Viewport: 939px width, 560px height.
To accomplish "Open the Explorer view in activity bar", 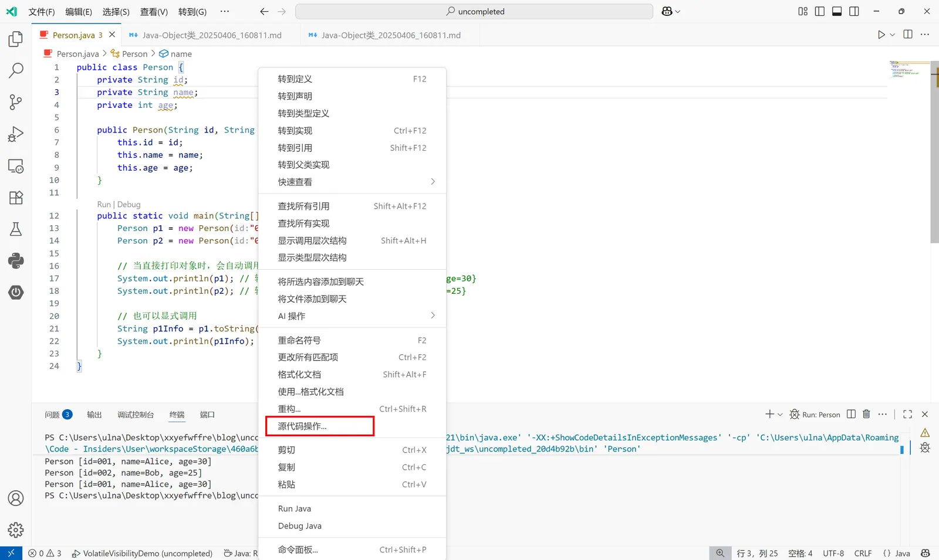I will 16,39.
